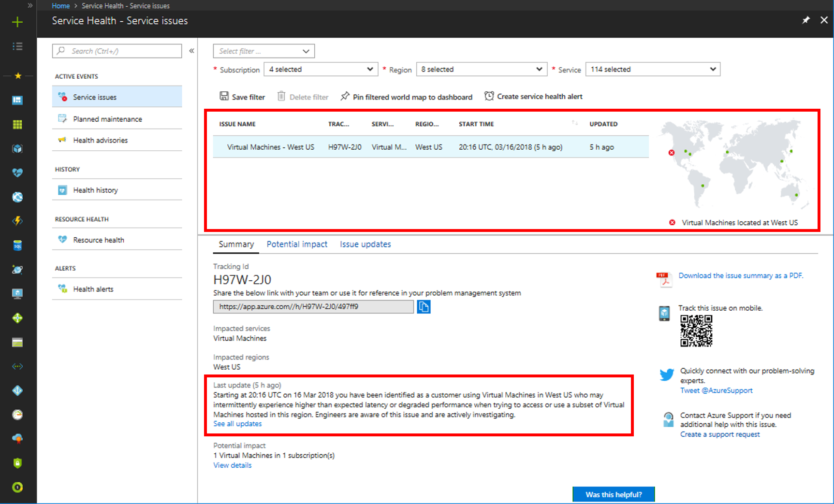The height and width of the screenshot is (504, 834).
Task: Open the Region 8 selected dropdown
Action: click(x=482, y=69)
